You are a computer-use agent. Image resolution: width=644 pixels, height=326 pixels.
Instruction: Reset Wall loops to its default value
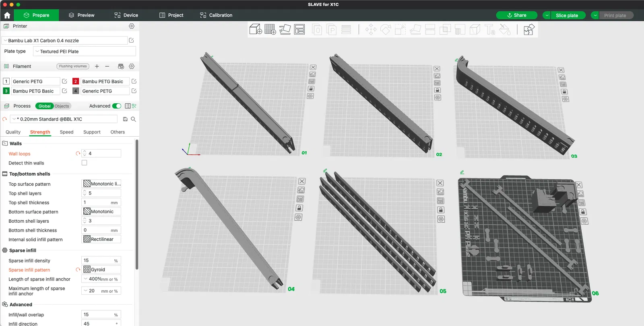pos(78,154)
